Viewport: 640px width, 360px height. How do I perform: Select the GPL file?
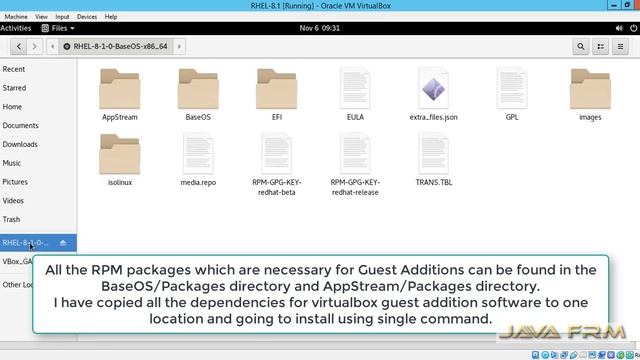tap(512, 94)
